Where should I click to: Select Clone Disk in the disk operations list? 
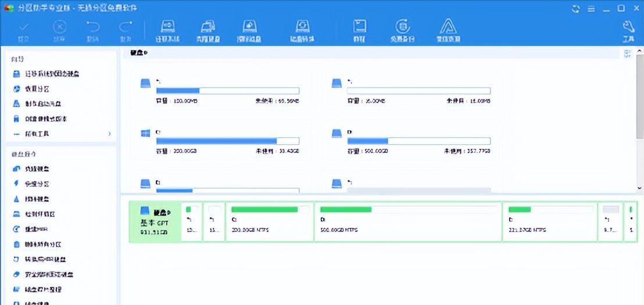[31, 168]
